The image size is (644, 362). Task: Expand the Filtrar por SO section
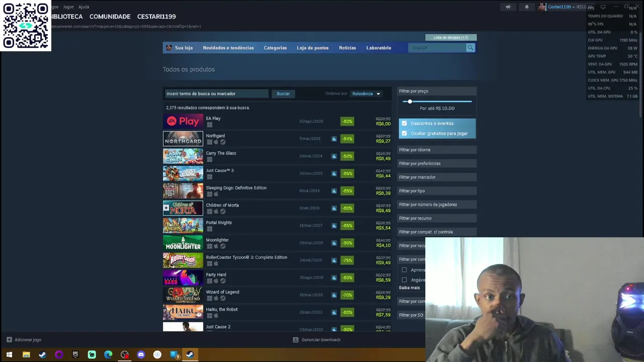click(x=411, y=315)
